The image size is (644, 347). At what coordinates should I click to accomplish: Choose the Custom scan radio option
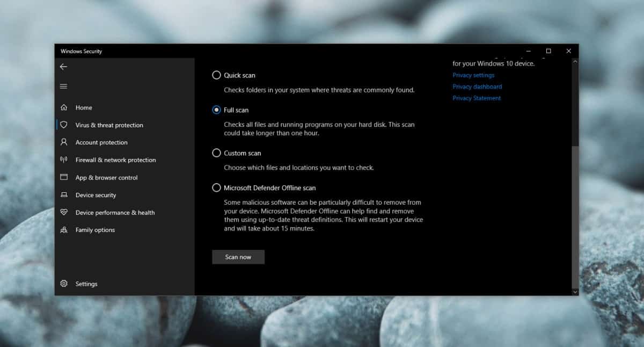[216, 153]
